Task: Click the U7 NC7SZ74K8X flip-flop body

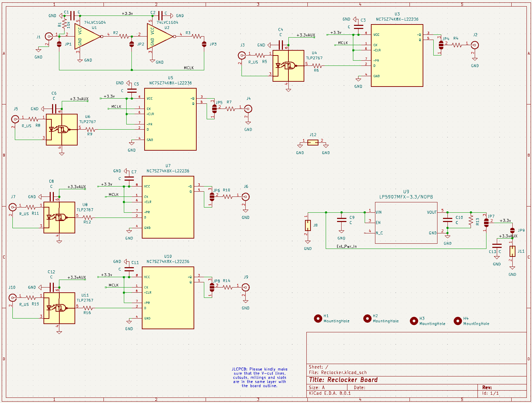Action: coord(168,207)
